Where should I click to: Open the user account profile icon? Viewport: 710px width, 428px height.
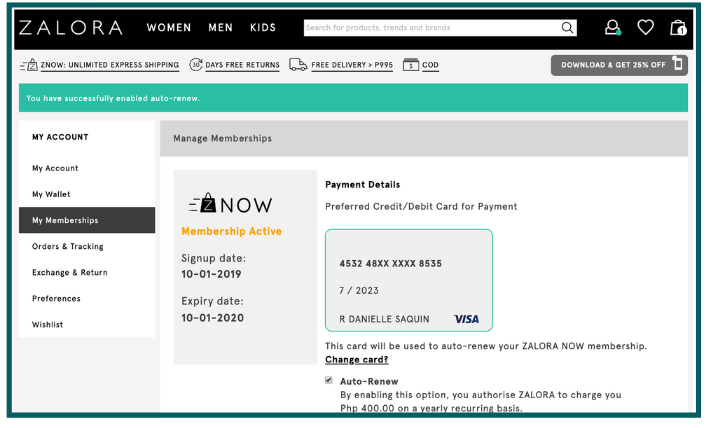point(613,28)
